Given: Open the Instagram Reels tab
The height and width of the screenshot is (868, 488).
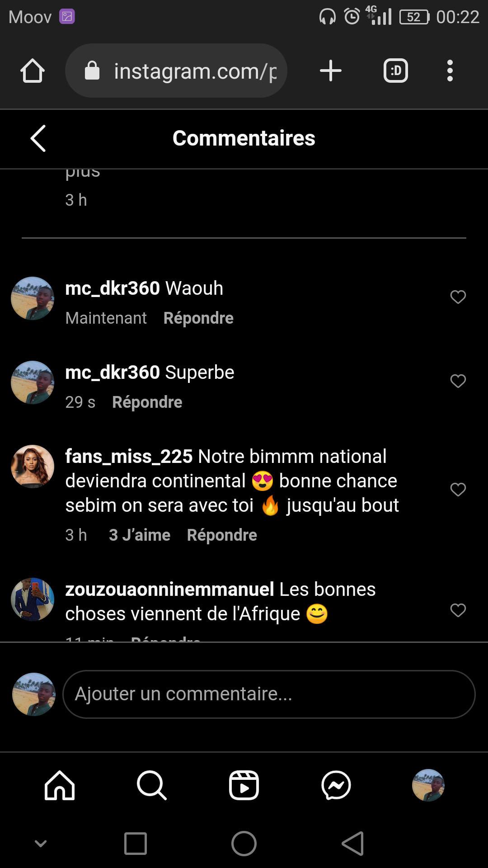Looking at the screenshot, I should point(244,785).
